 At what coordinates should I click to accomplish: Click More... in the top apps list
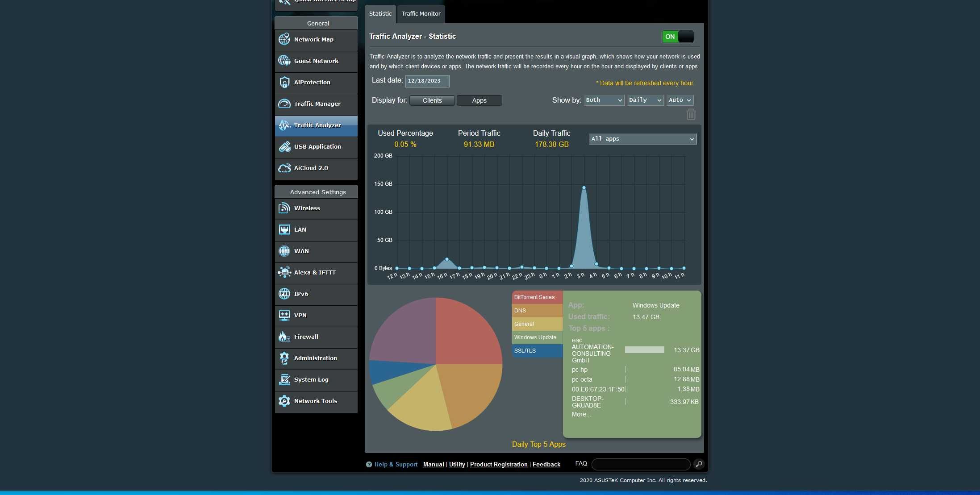581,414
